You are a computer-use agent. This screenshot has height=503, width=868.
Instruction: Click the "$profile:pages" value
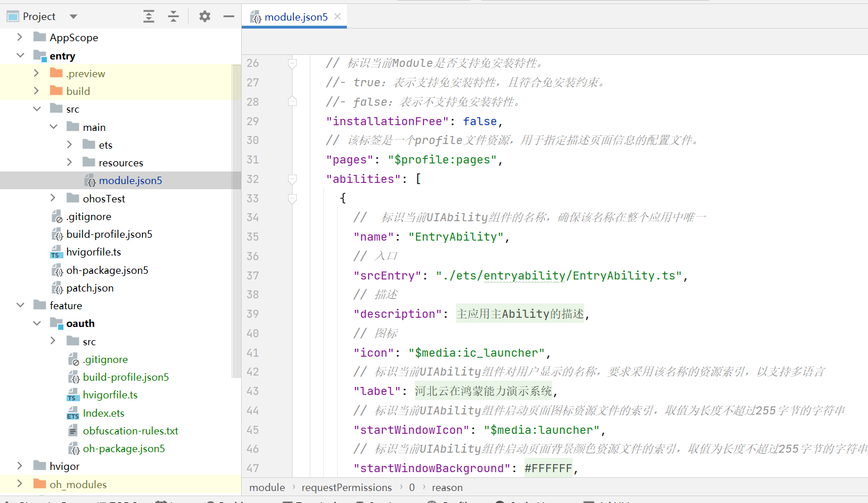point(442,159)
